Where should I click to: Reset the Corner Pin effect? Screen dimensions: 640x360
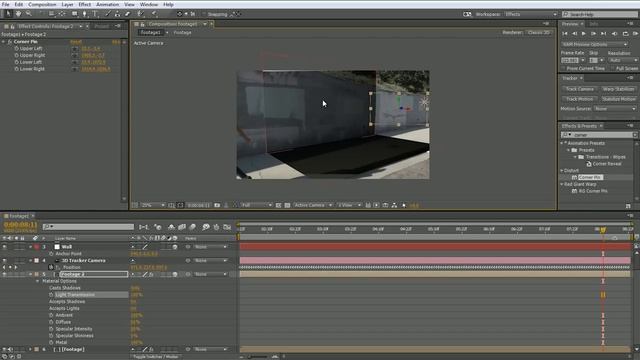(x=76, y=42)
